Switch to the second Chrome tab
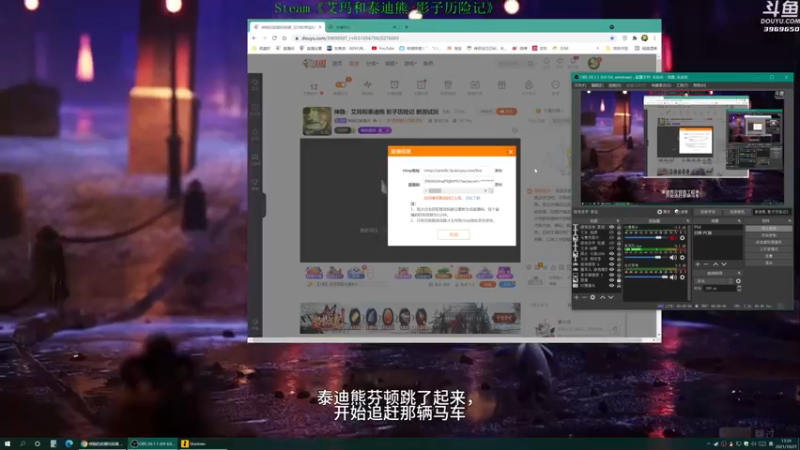Viewport: 800px width, 450px height. [361, 27]
